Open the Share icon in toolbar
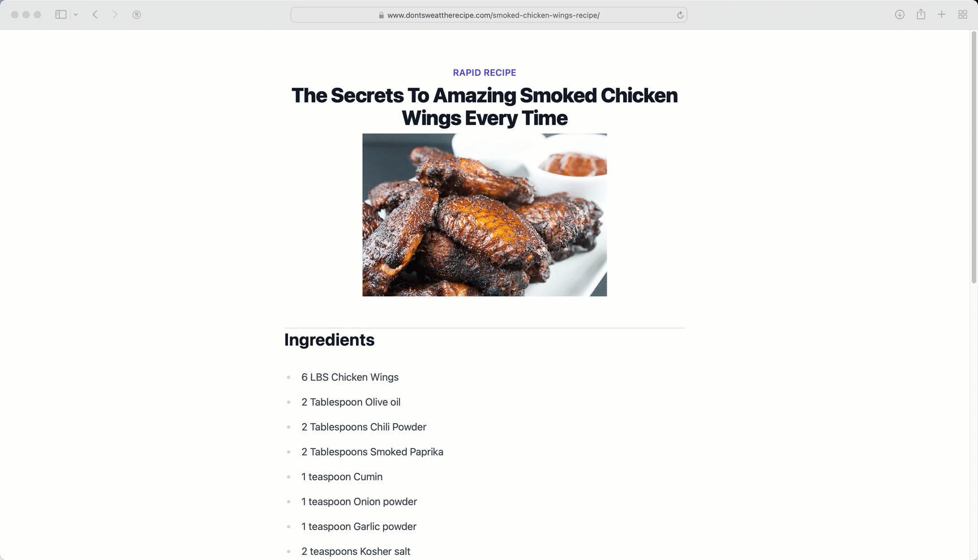This screenshot has width=978, height=560. click(921, 14)
